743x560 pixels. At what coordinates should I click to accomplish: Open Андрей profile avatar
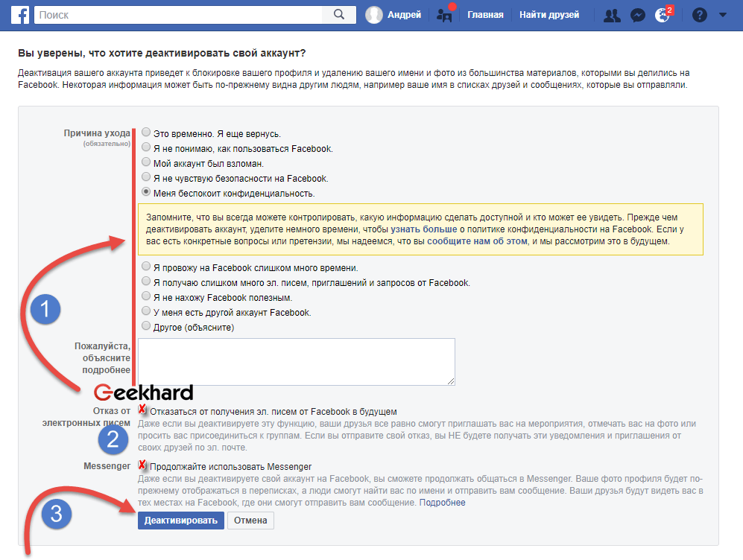tap(375, 15)
